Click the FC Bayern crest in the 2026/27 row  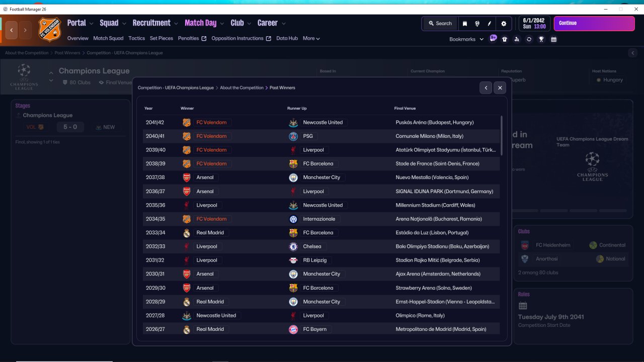tap(293, 329)
